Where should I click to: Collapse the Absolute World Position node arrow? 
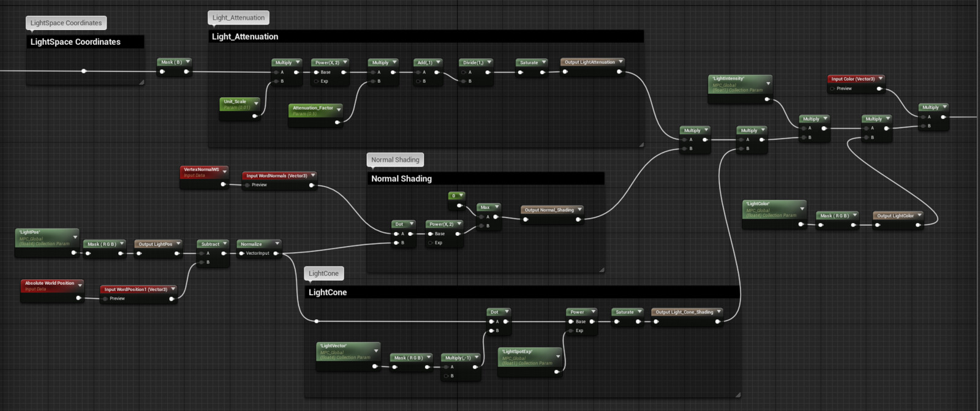80,285
